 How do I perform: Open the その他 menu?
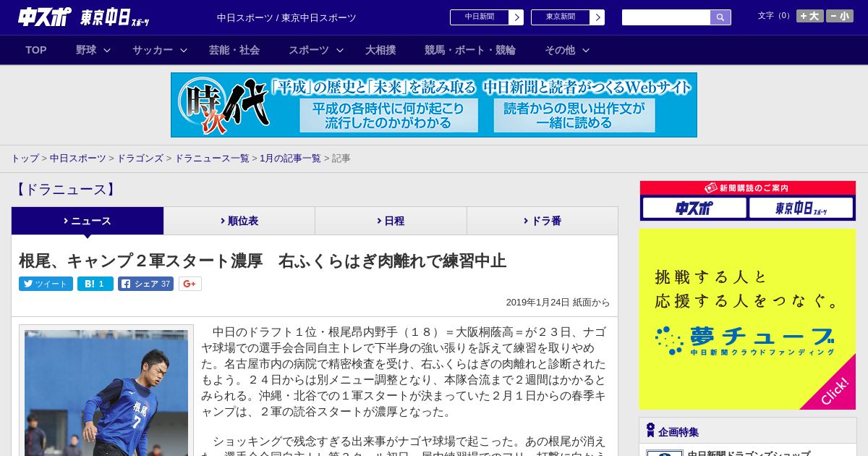point(560,50)
